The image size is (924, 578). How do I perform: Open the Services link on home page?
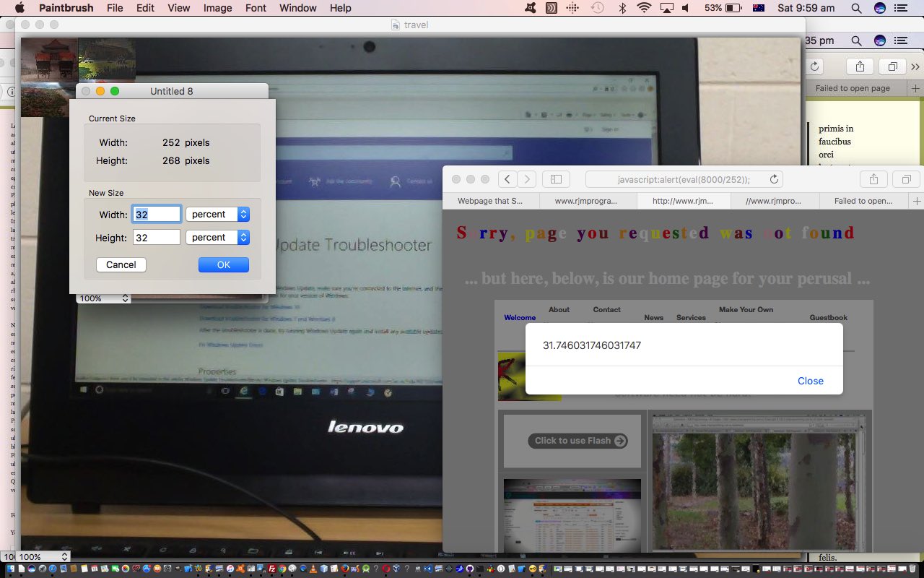691,318
